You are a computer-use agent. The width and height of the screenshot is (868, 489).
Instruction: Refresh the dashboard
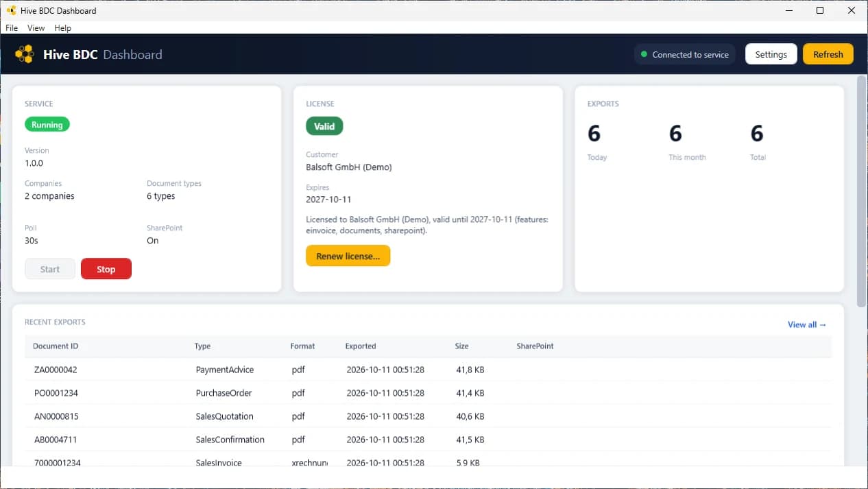pos(828,54)
